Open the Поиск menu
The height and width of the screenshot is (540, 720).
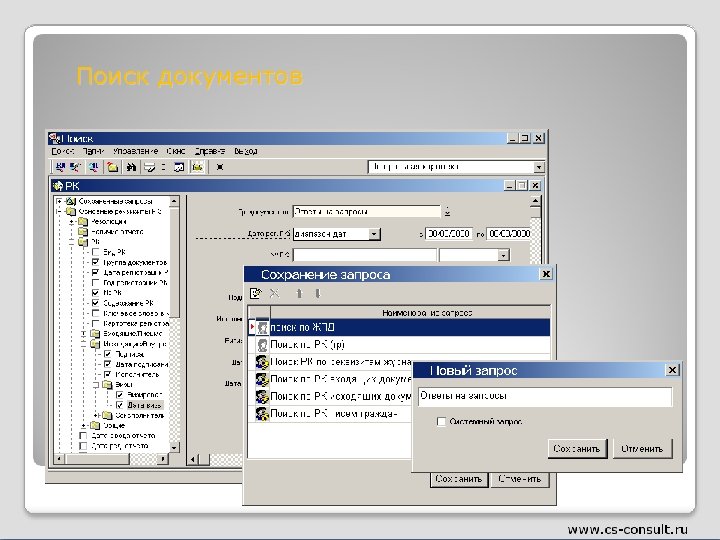point(62,151)
